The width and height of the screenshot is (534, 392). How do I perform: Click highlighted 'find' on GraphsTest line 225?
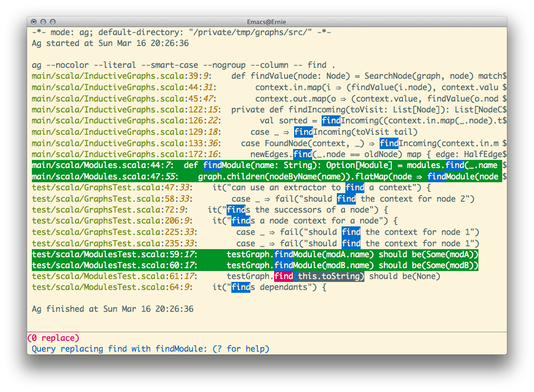pos(351,232)
